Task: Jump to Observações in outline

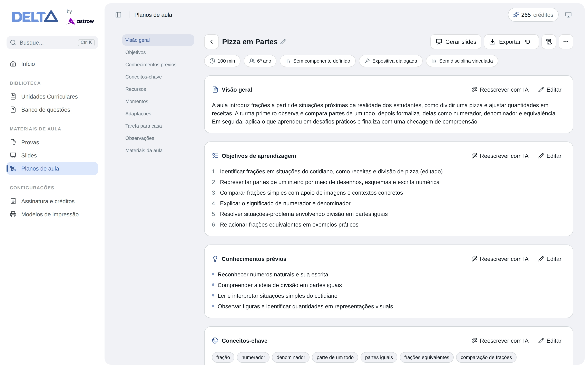Action: pos(158,138)
